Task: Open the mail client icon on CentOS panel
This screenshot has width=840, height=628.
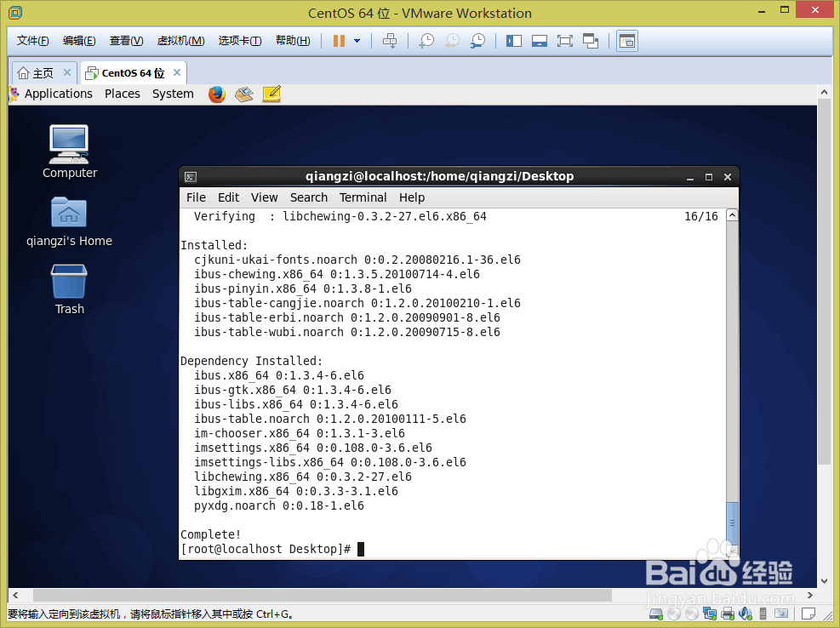Action: (x=244, y=94)
